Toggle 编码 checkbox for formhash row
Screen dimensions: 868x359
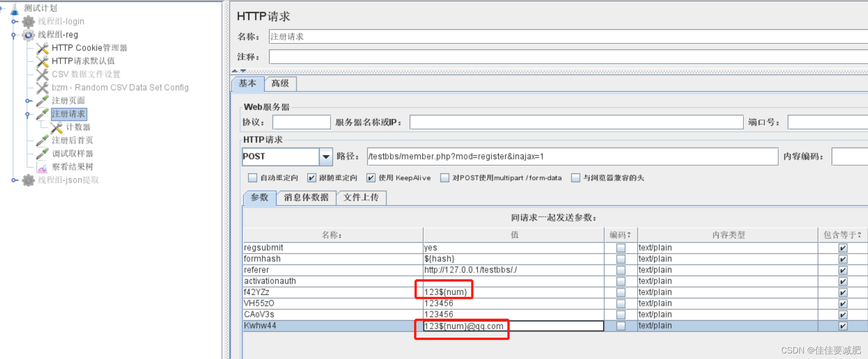pyautogui.click(x=621, y=259)
